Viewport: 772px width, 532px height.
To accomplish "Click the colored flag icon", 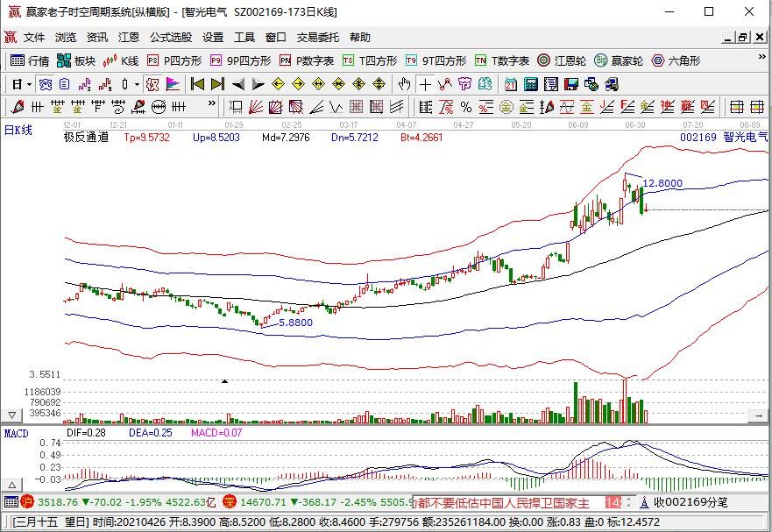I will 173,84.
